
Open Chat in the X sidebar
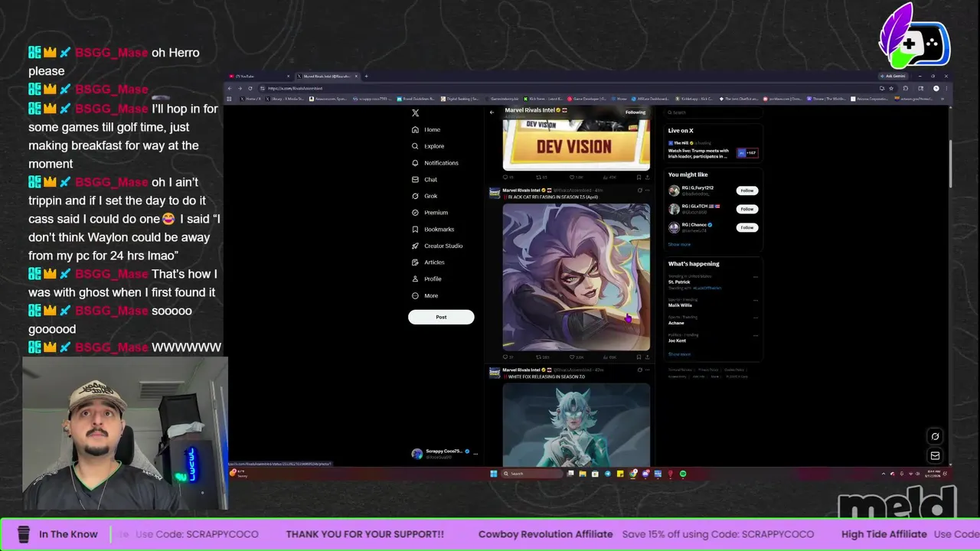[x=424, y=179]
